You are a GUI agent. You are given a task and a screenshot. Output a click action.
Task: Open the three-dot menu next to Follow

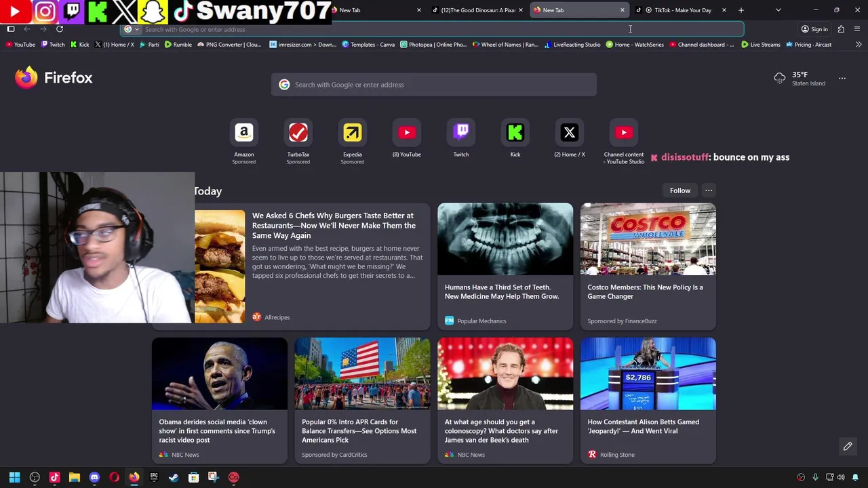tap(709, 190)
